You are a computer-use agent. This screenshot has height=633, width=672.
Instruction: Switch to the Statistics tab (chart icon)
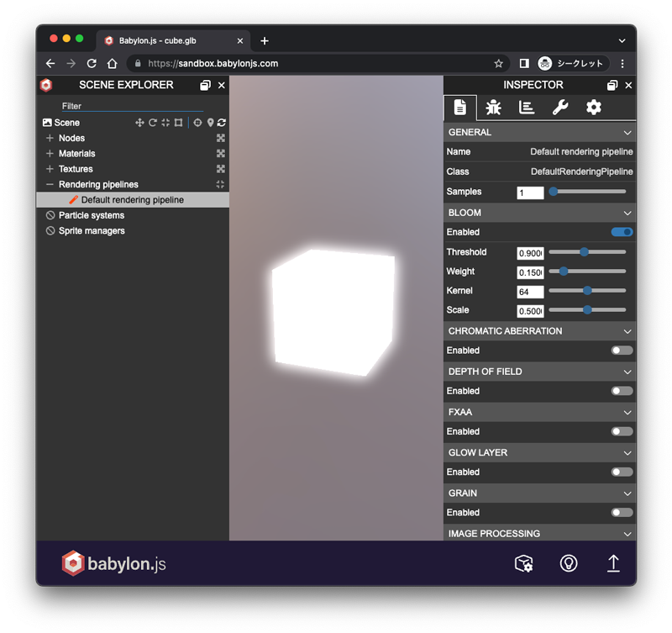point(527,108)
